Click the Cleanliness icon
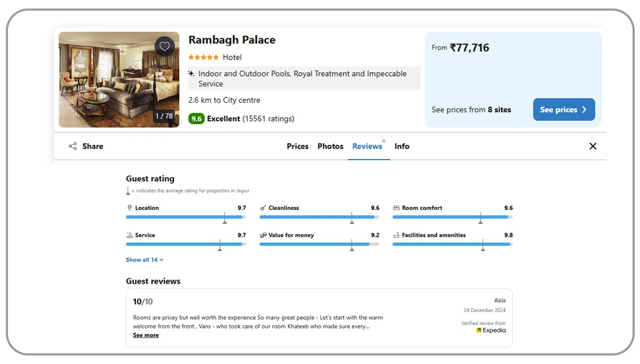This screenshot has width=640, height=364. (262, 208)
